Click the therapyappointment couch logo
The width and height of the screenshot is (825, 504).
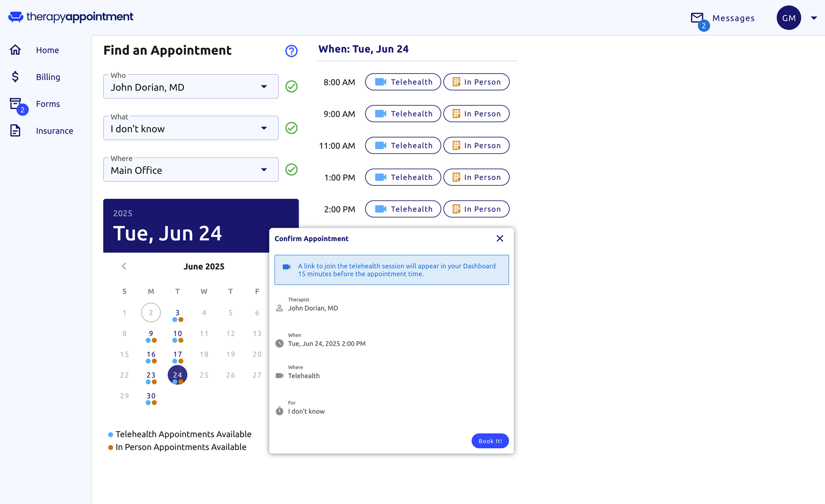[16, 17]
